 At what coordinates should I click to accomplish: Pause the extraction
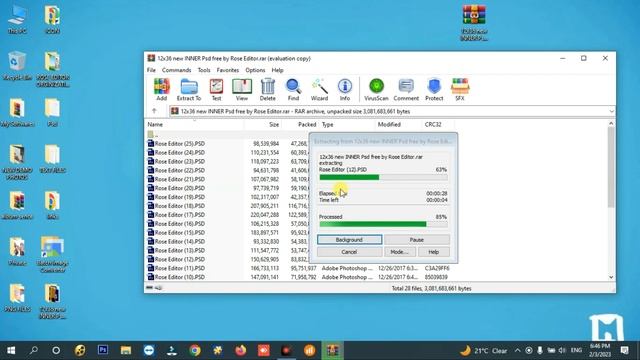(417, 240)
